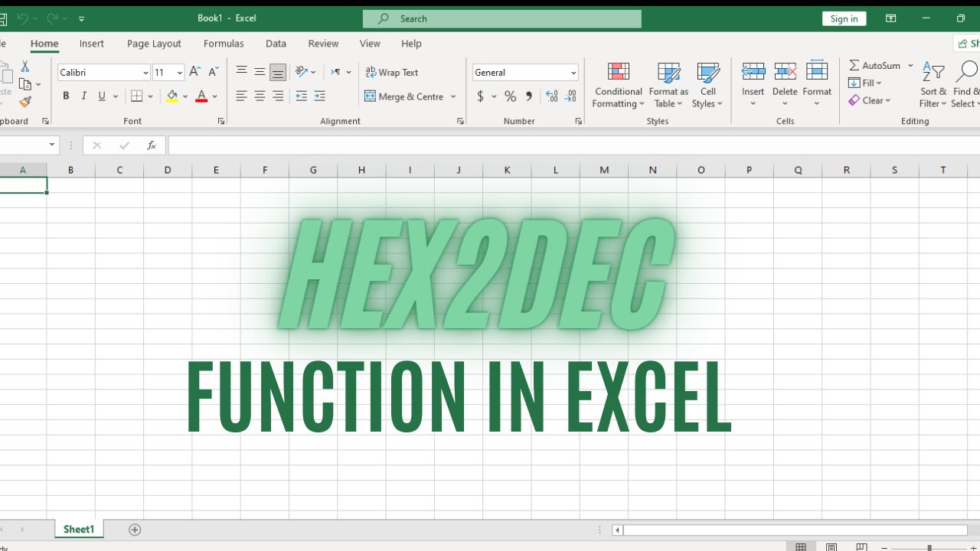Image resolution: width=980 pixels, height=551 pixels.
Task: Expand the AutoSum dropdown arrow
Action: coord(910,65)
